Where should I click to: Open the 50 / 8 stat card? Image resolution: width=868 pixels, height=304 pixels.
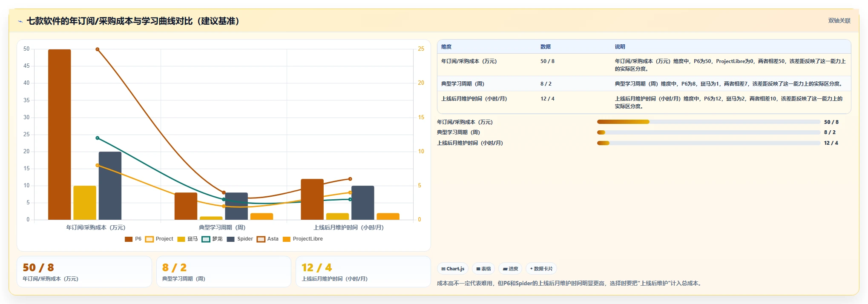click(x=84, y=272)
